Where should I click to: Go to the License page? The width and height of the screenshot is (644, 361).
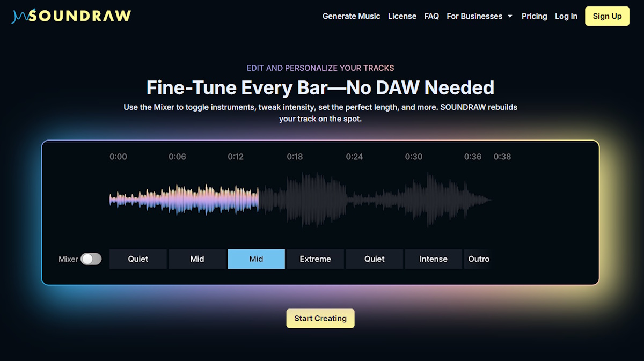(x=402, y=16)
